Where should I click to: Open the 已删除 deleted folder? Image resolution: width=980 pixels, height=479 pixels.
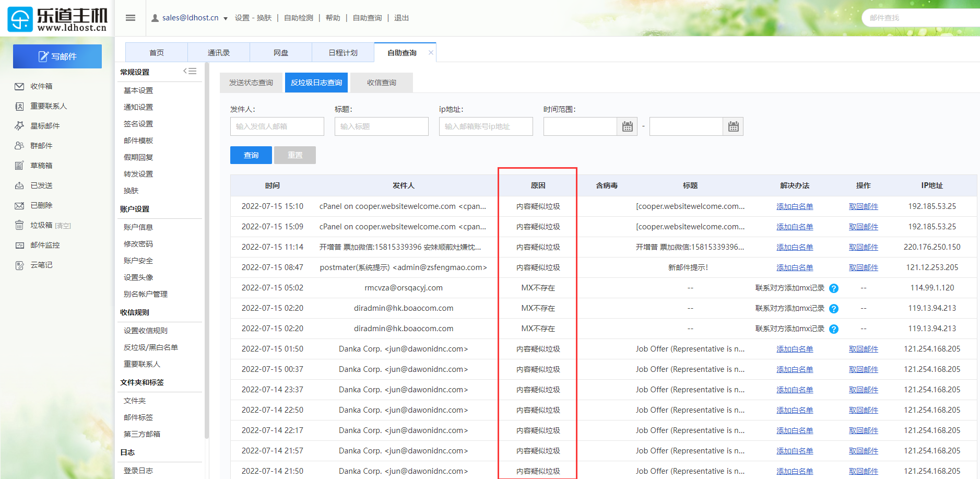coord(41,205)
